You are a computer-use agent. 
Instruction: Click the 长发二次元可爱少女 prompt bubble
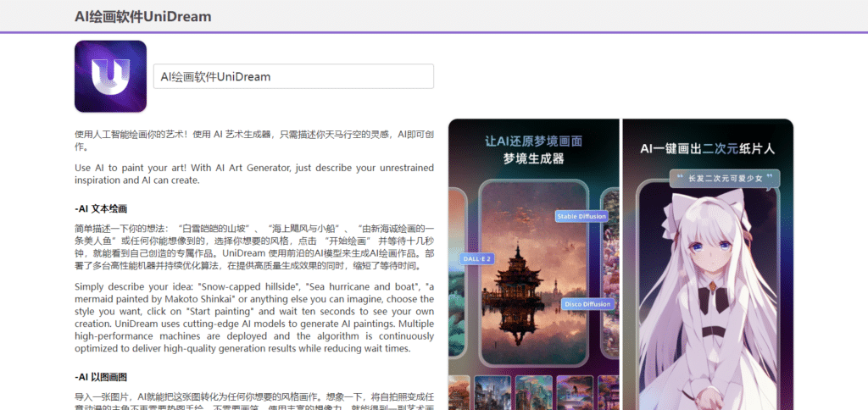pyautogui.click(x=725, y=179)
